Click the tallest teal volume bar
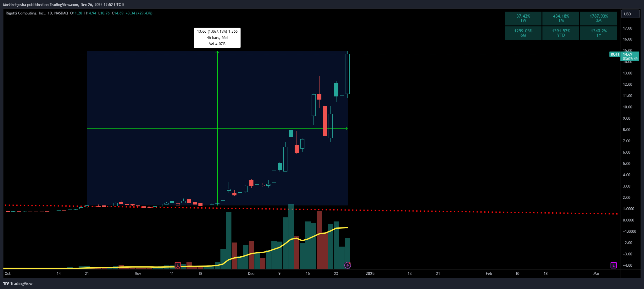Image resolution: width=644 pixels, height=289 pixels. 291,237
